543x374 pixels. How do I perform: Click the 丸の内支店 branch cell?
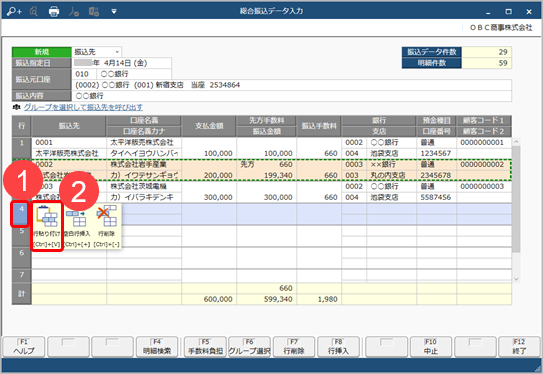tap(391, 175)
